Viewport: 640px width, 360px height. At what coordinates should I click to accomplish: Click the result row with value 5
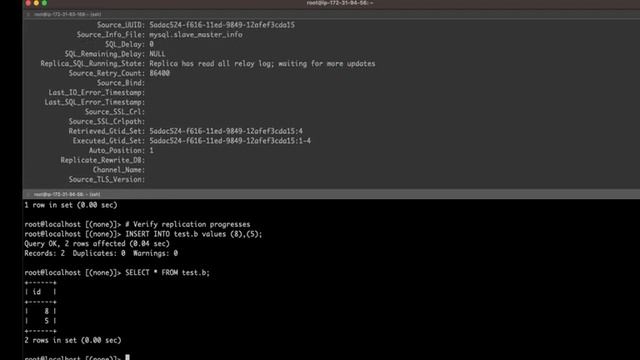coord(40,321)
